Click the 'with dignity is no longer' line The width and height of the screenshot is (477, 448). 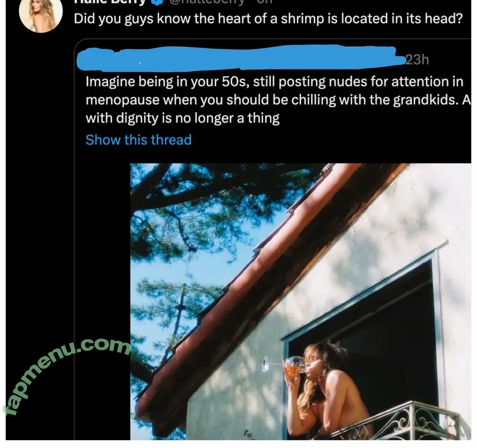click(182, 118)
